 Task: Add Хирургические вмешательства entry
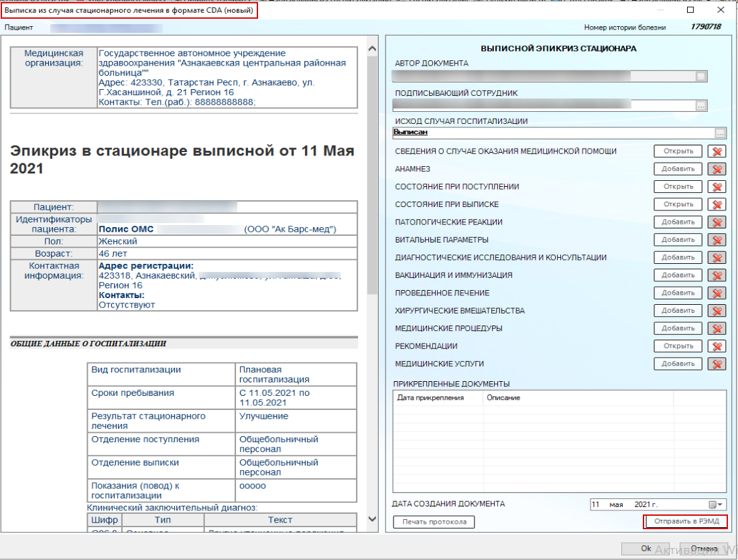(678, 311)
